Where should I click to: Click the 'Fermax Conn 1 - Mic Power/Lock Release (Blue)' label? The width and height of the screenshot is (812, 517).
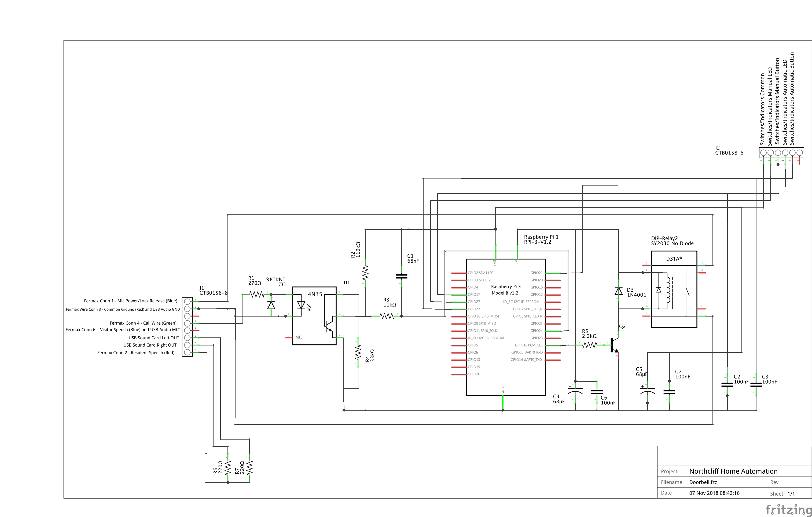(130, 301)
